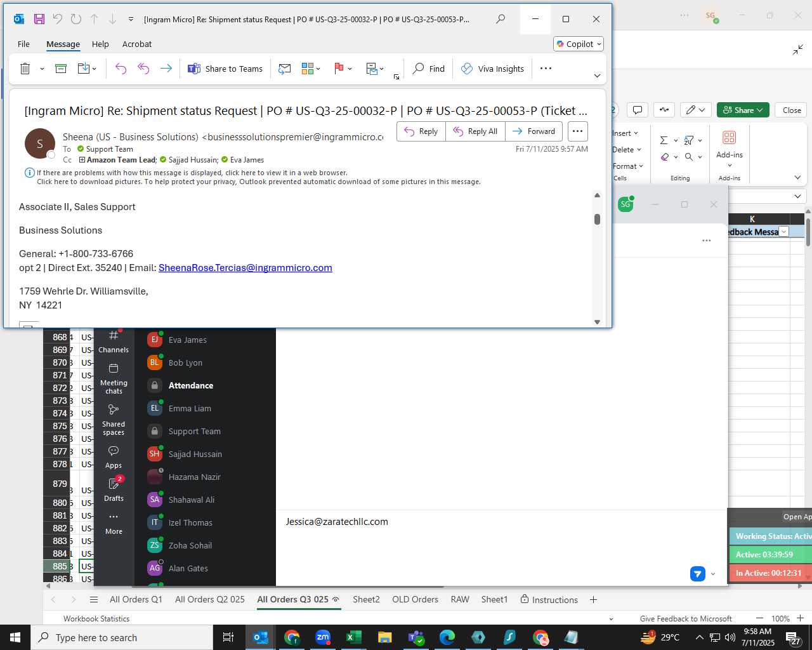Screen dimensions: 812x650
Task: Open the Help ribbon tab
Action: click(x=100, y=44)
